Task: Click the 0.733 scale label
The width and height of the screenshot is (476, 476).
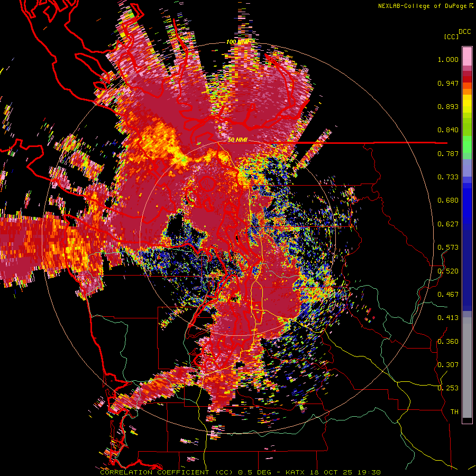Action: click(x=448, y=177)
